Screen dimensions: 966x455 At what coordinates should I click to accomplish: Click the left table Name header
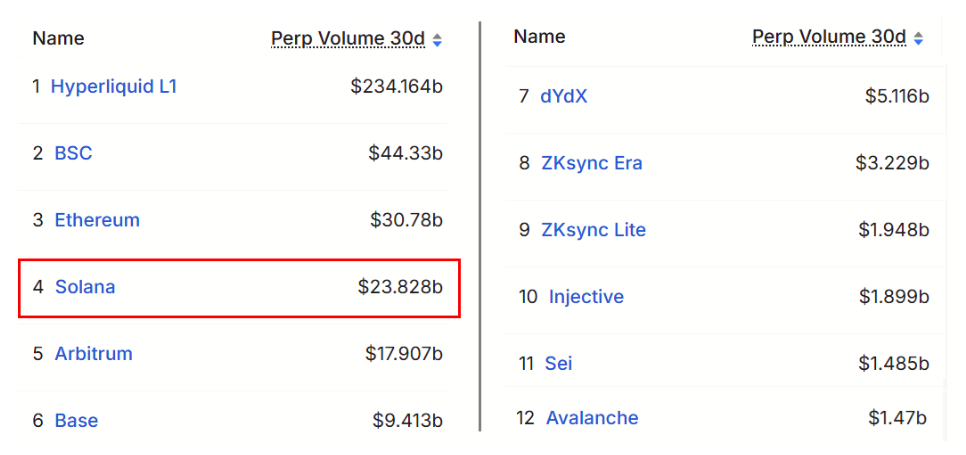pos(59,39)
